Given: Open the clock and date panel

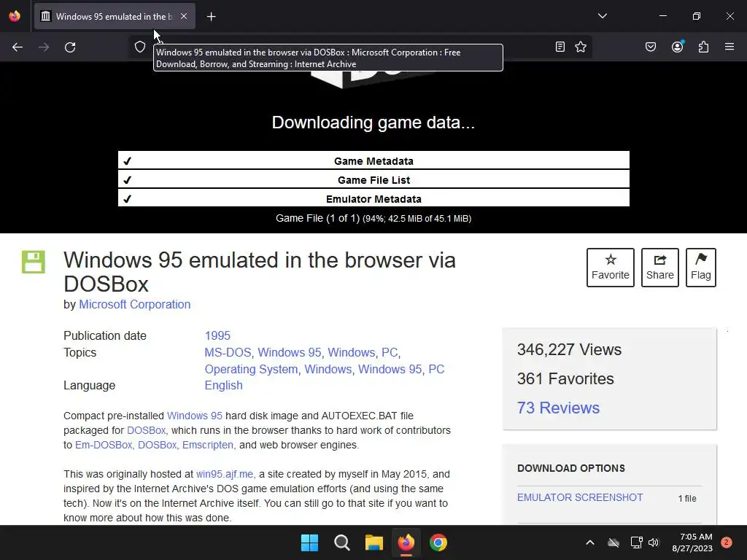Looking at the screenshot, I should (692, 542).
